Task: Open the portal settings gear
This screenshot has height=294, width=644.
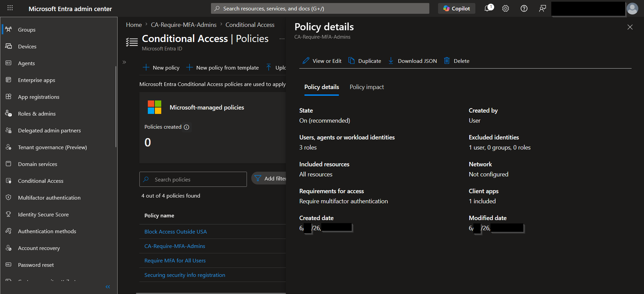Action: (x=506, y=8)
